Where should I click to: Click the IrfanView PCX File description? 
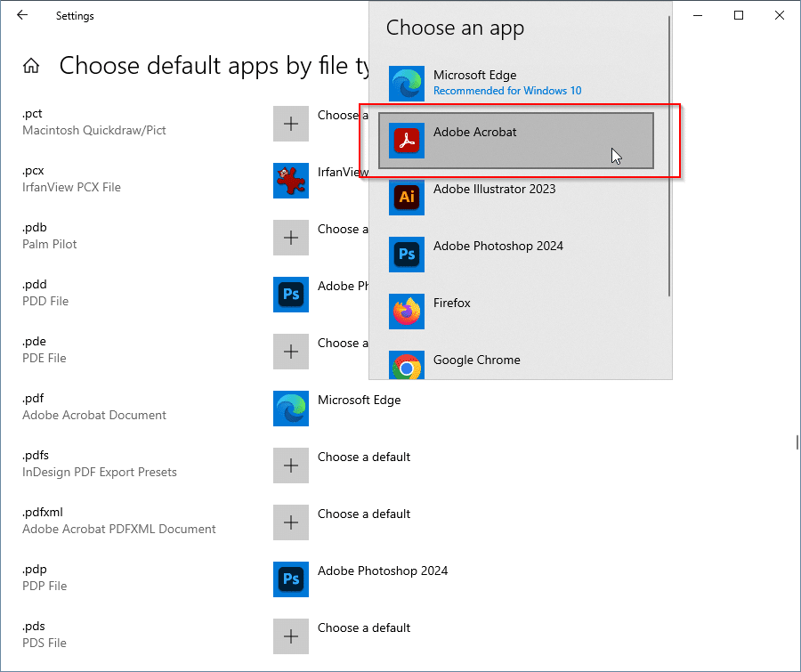71,187
